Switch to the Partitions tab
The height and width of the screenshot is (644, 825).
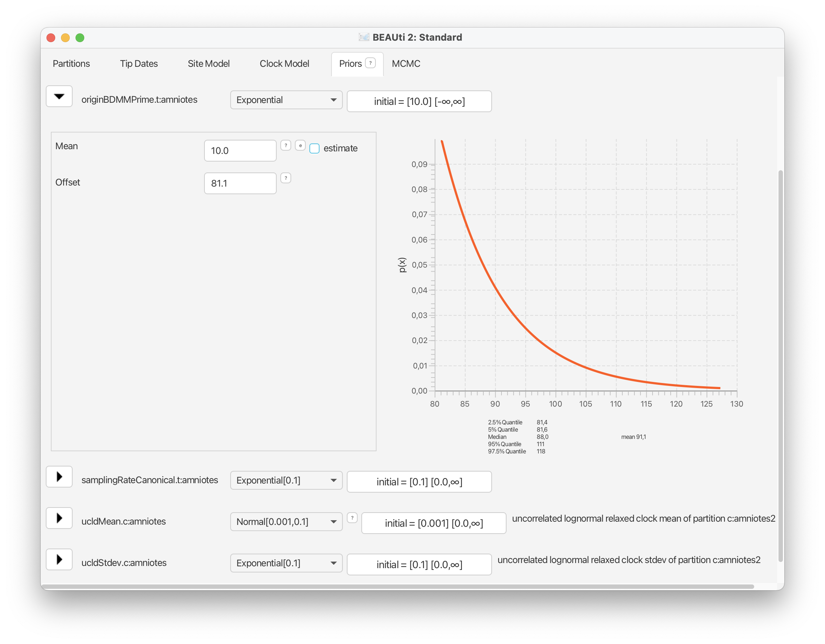pyautogui.click(x=72, y=64)
